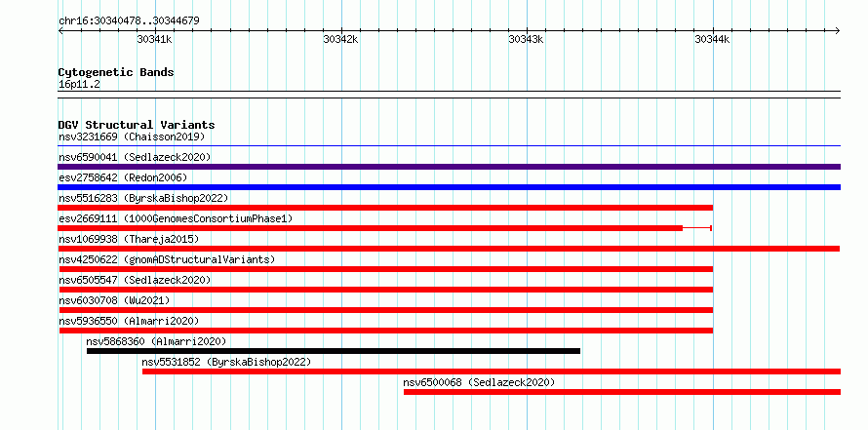This screenshot has height=430, width=868.
Task: Open the esv2758642 (Redon2006) label
Action: coord(123,177)
